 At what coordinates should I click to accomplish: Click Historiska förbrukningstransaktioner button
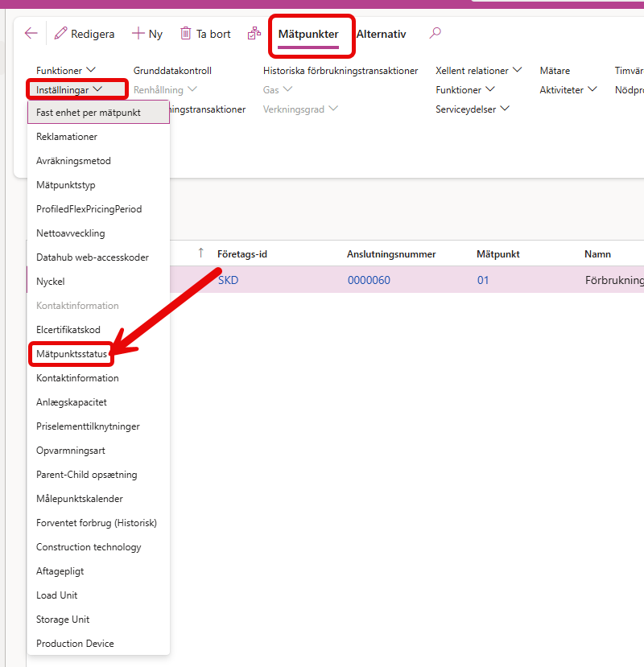(341, 71)
